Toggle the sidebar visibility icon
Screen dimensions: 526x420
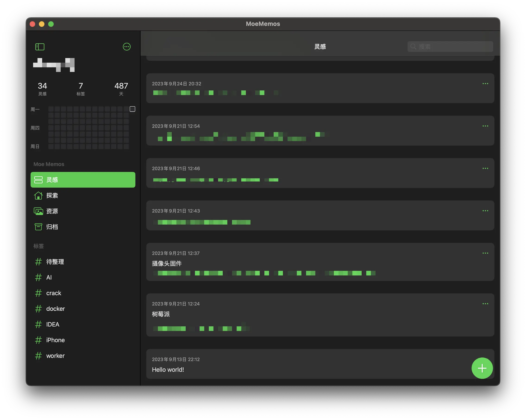tap(40, 47)
